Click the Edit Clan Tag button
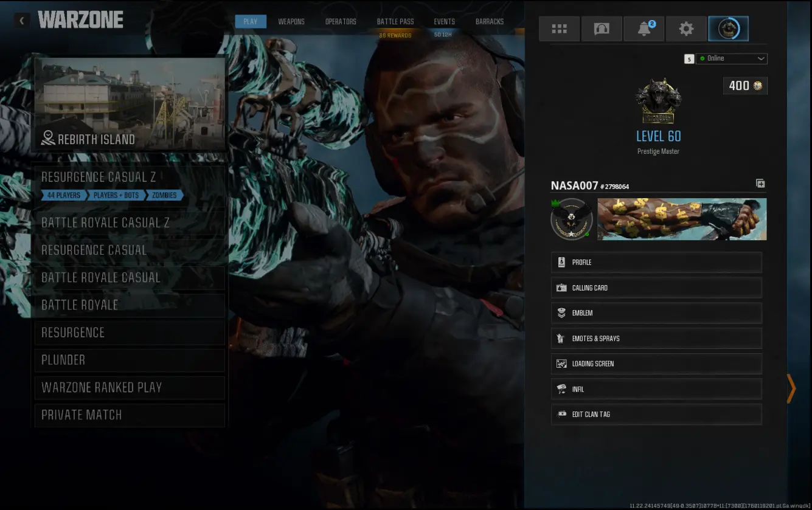This screenshot has height=510, width=812. coord(656,415)
